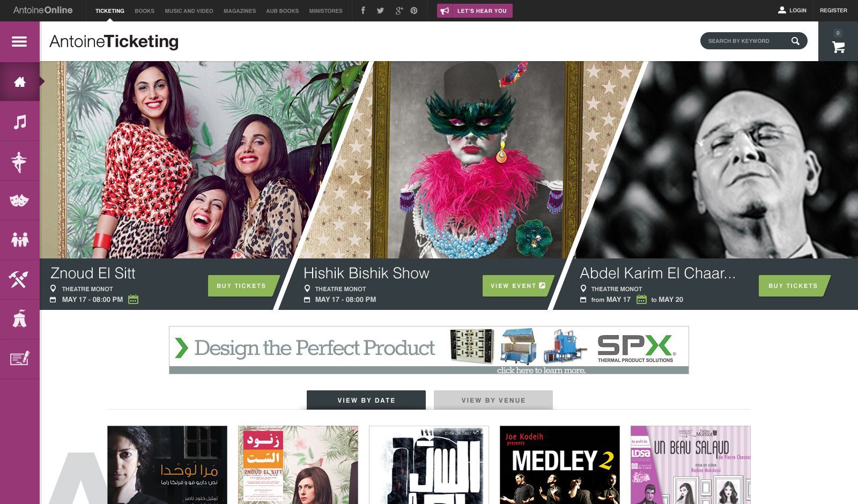Open the Ministores menu item

pyautogui.click(x=326, y=11)
